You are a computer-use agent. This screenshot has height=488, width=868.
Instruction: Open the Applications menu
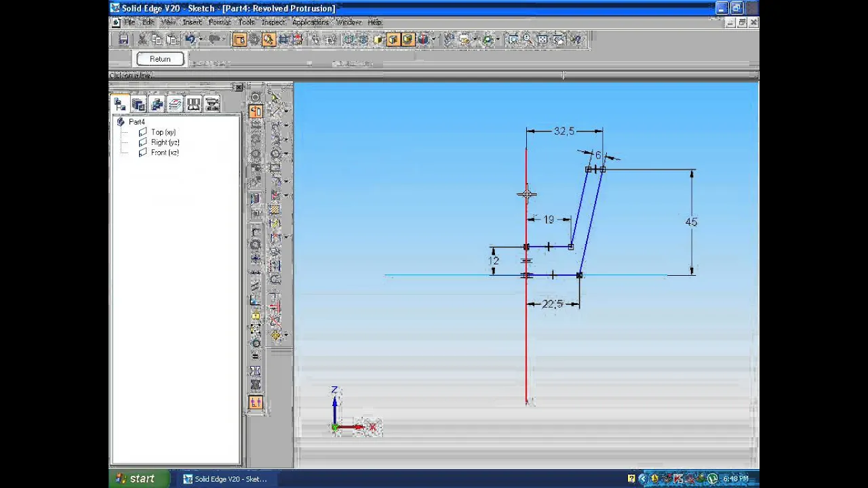pos(311,22)
